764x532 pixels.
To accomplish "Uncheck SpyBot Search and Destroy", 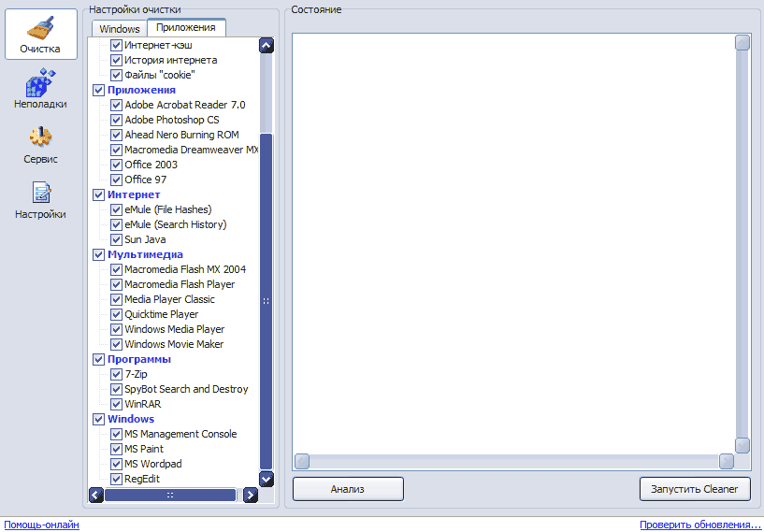I will [116, 389].
